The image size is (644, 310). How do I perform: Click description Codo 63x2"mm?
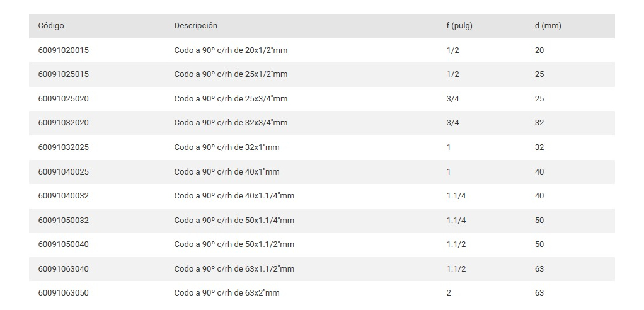click(x=227, y=293)
